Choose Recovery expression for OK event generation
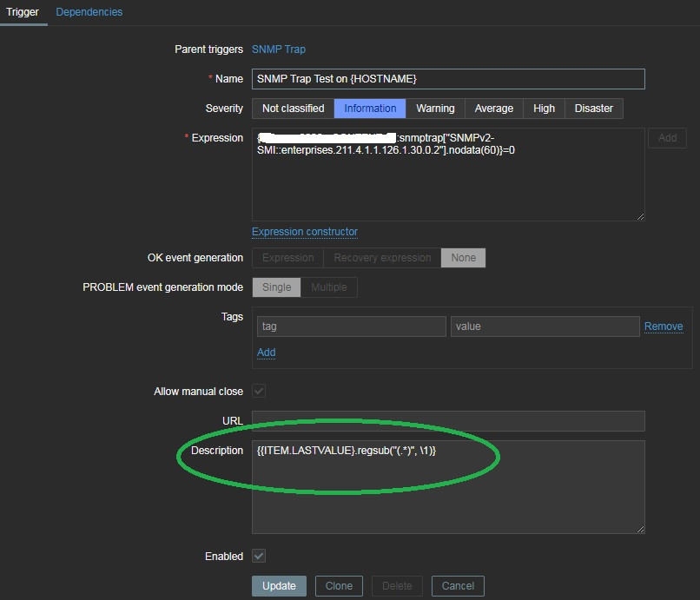The height and width of the screenshot is (600, 700). (x=383, y=258)
